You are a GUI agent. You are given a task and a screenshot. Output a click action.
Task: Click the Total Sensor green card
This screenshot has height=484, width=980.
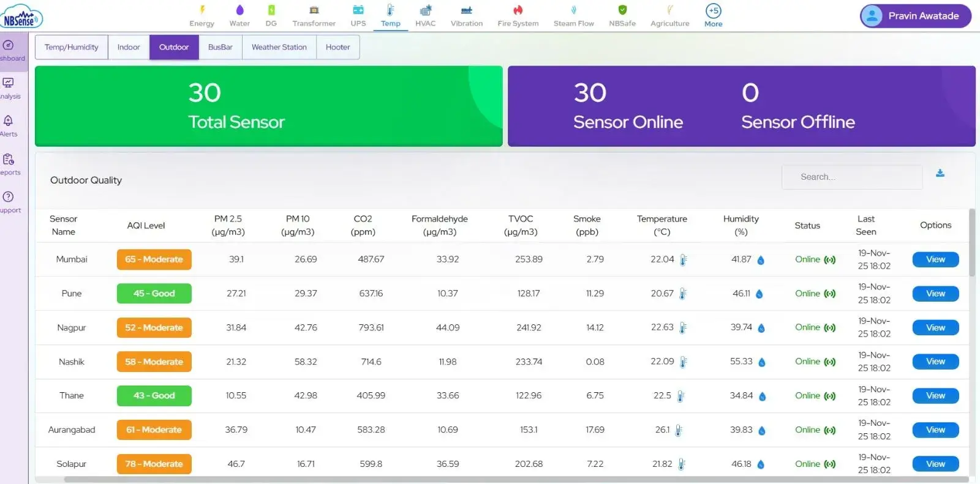coord(268,106)
